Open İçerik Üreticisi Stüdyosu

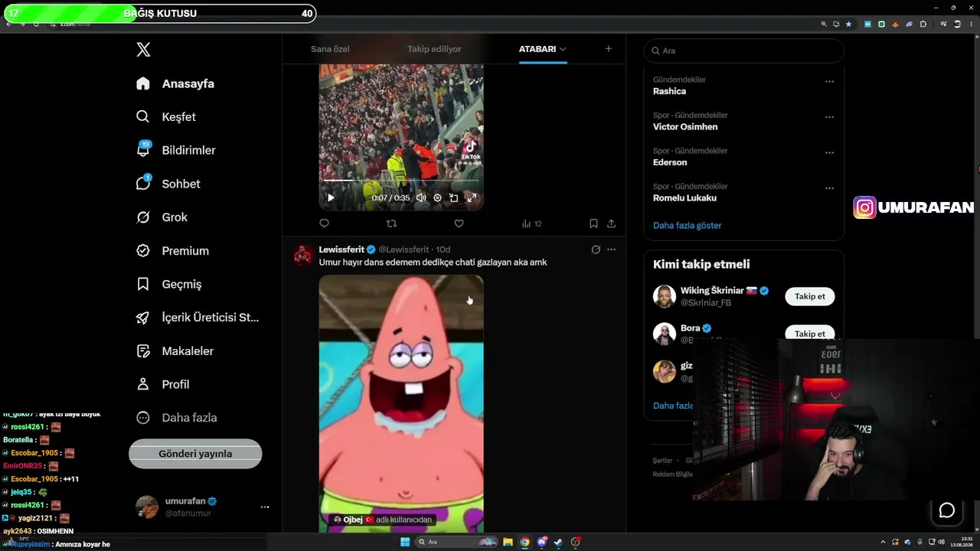click(198, 318)
